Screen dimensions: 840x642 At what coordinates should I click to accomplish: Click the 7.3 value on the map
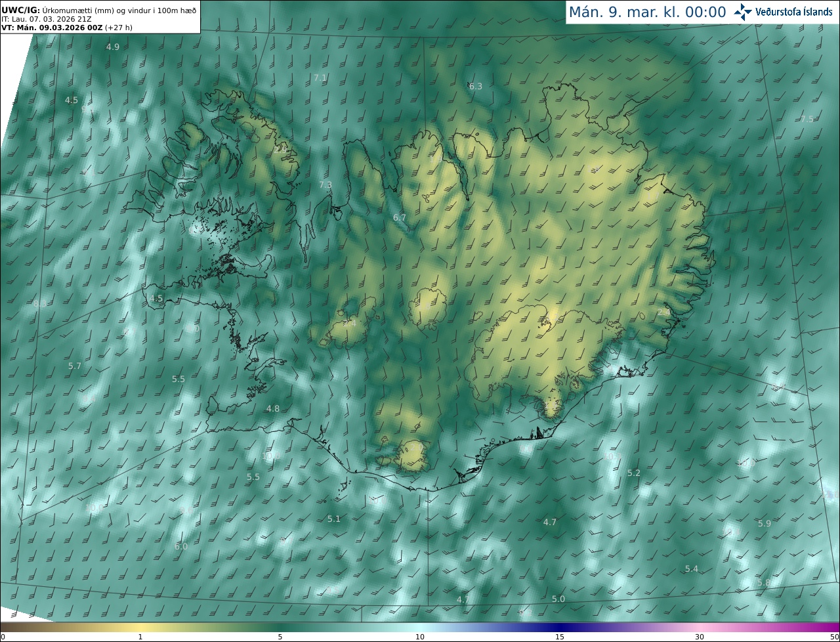click(325, 184)
